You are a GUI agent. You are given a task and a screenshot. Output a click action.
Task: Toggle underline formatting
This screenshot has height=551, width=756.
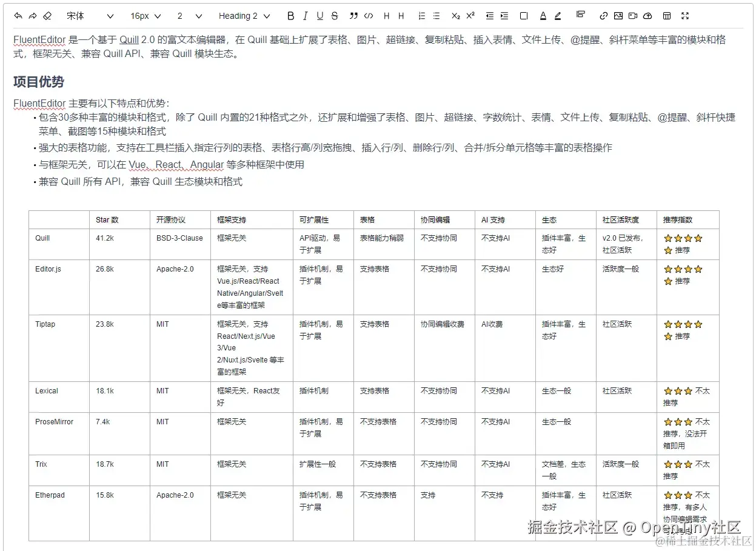click(319, 16)
